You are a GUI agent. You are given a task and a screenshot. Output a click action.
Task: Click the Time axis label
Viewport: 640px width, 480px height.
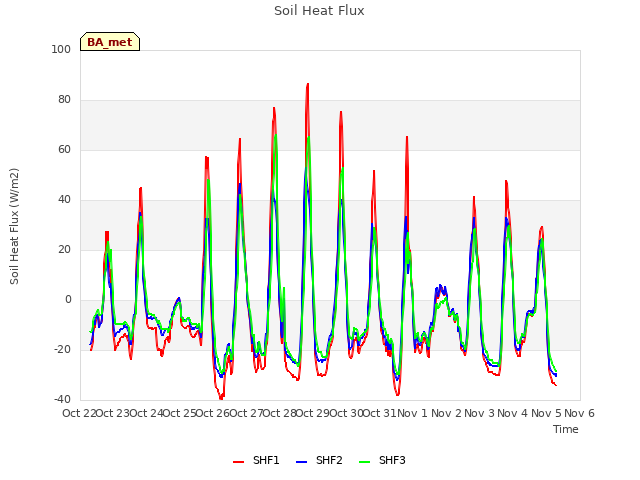click(x=566, y=429)
